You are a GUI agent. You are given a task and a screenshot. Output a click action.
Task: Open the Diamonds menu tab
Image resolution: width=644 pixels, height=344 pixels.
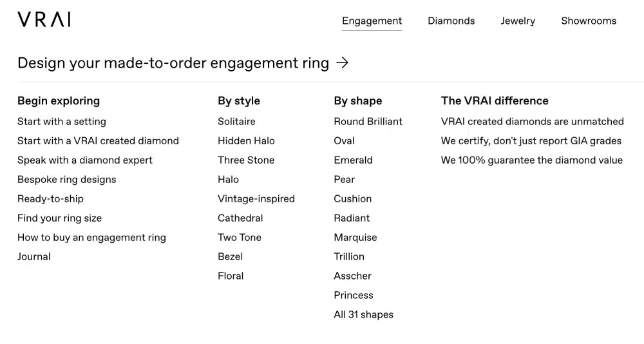tap(451, 21)
